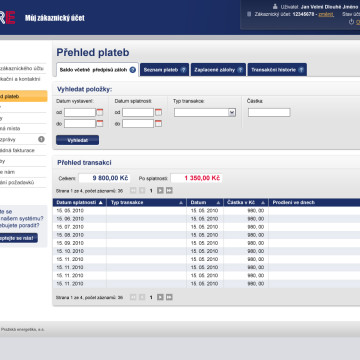Go to previous page in top pagination
Viewport: 360px width, 360px height.
[x=142, y=191]
